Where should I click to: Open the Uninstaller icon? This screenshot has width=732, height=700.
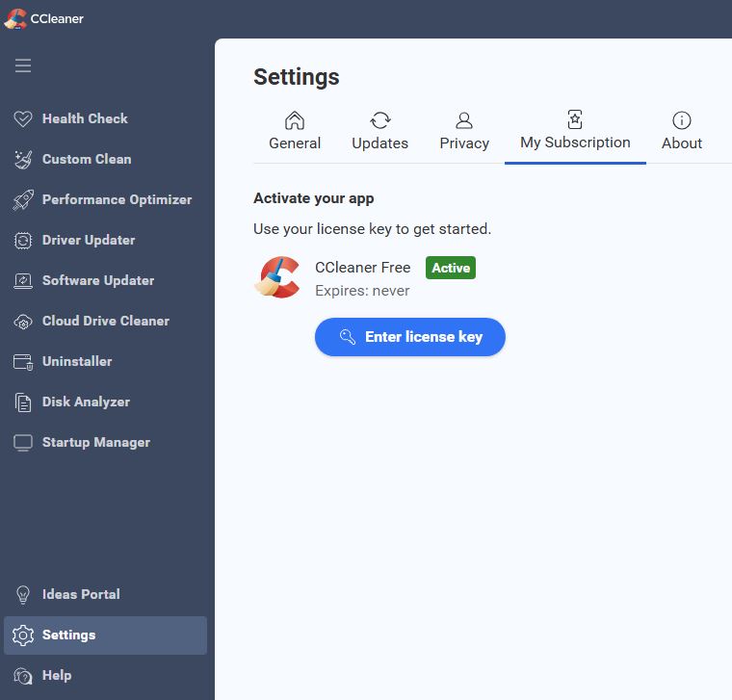click(23, 361)
